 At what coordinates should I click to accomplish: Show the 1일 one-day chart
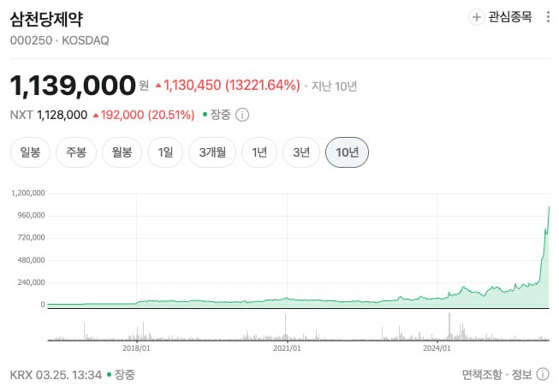tap(165, 153)
